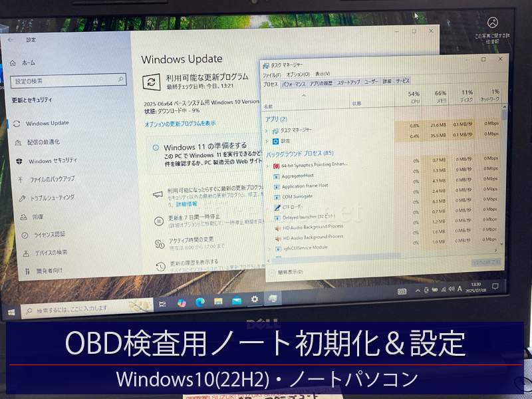
Task: Select CTF ローダー process
Action: pos(292,207)
